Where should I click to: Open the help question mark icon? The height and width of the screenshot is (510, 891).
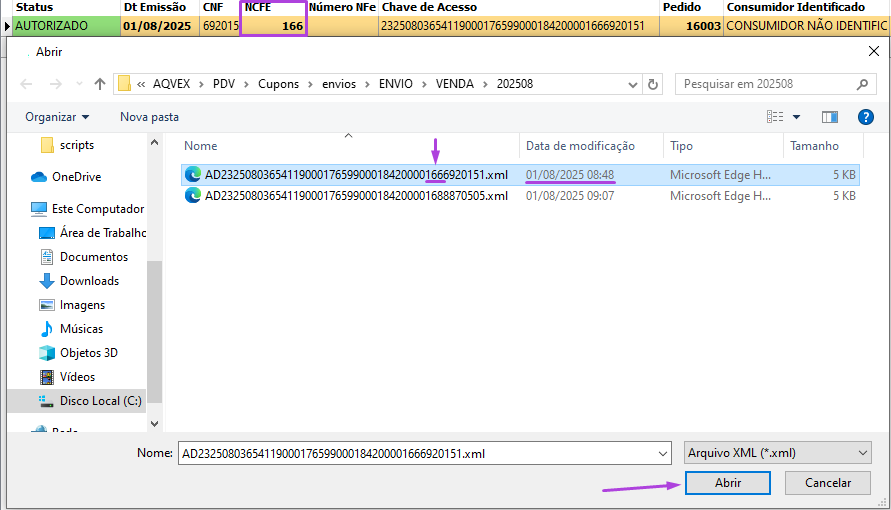click(x=866, y=117)
